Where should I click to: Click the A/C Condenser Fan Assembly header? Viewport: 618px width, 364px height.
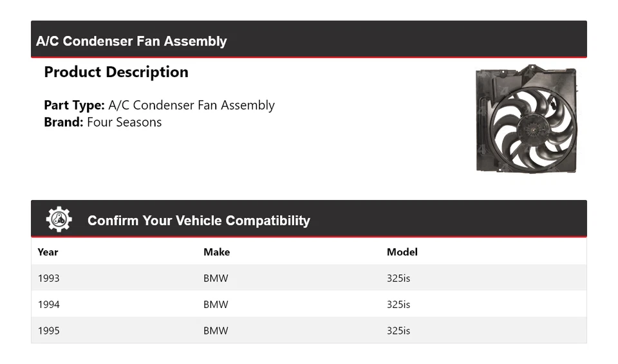[x=131, y=41]
